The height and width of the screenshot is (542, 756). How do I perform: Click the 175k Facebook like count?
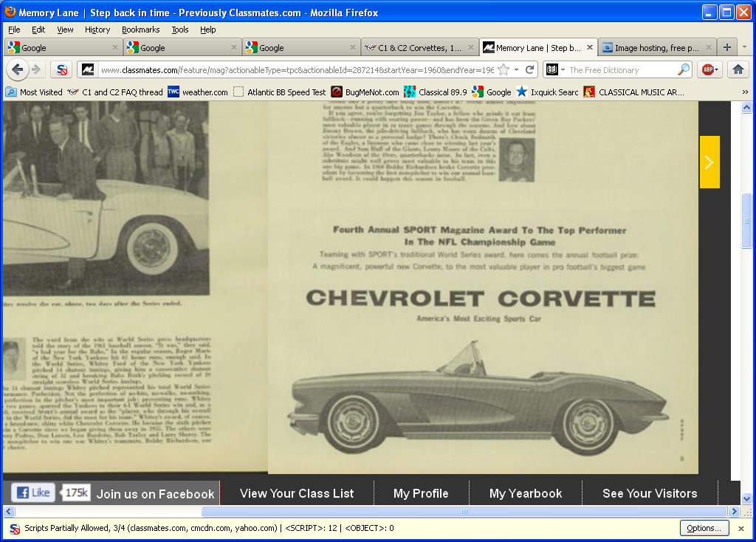point(76,493)
